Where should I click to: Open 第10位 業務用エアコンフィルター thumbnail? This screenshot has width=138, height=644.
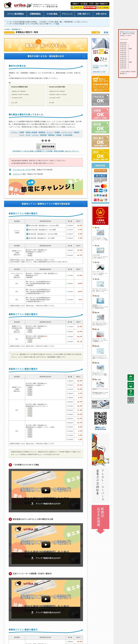[x=100, y=384]
